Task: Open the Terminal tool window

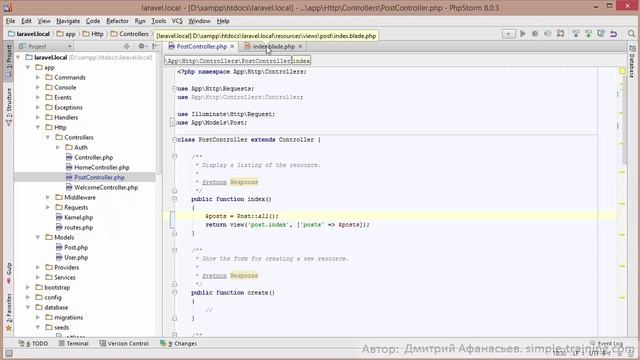Action: (73, 344)
